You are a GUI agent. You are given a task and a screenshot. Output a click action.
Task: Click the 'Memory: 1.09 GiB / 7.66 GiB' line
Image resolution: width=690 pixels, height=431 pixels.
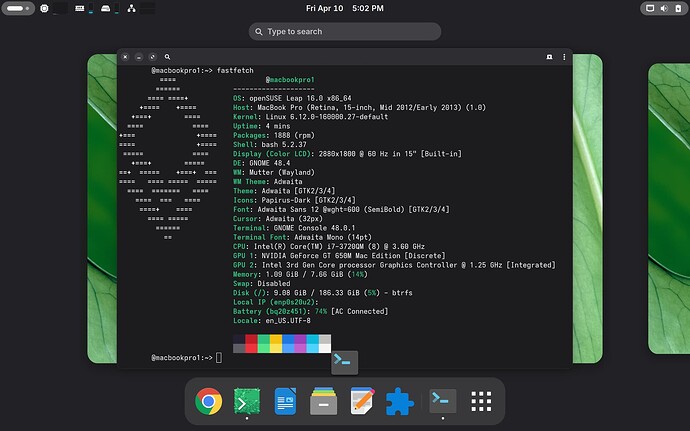point(300,274)
